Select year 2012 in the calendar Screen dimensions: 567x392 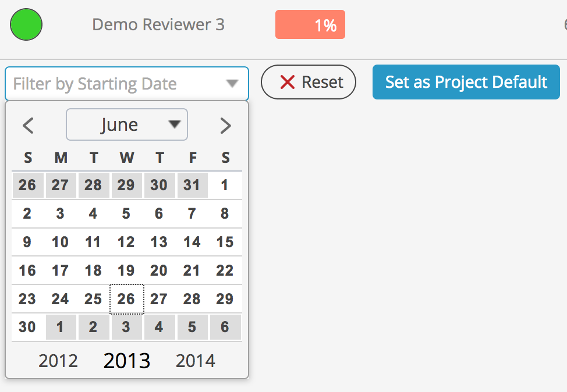coord(58,361)
